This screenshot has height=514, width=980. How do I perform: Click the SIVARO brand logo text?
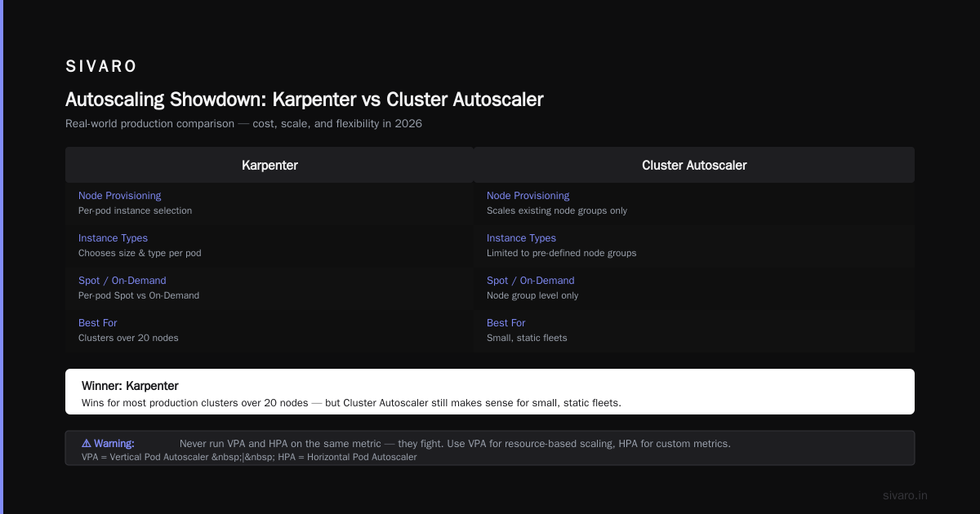[x=101, y=66]
